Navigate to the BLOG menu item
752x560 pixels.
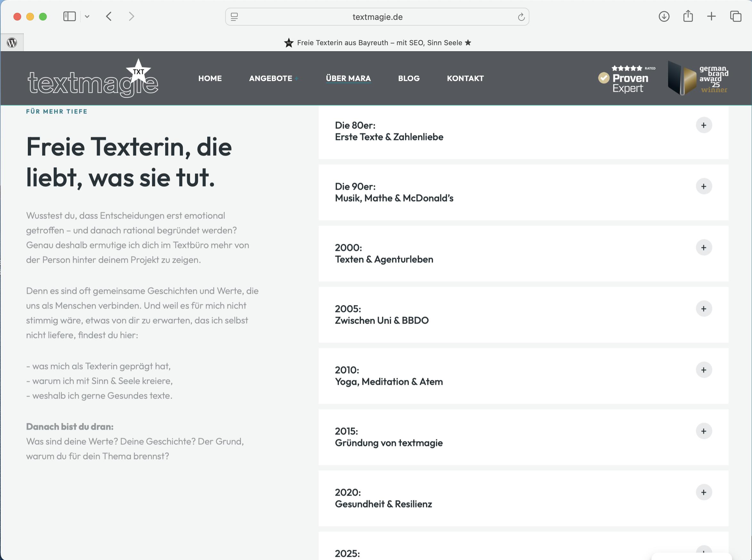409,78
